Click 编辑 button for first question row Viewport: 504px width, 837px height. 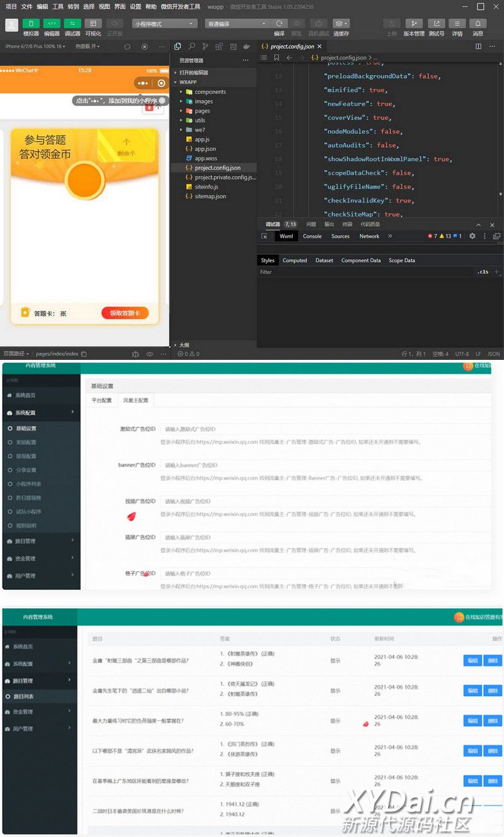tap(471, 661)
